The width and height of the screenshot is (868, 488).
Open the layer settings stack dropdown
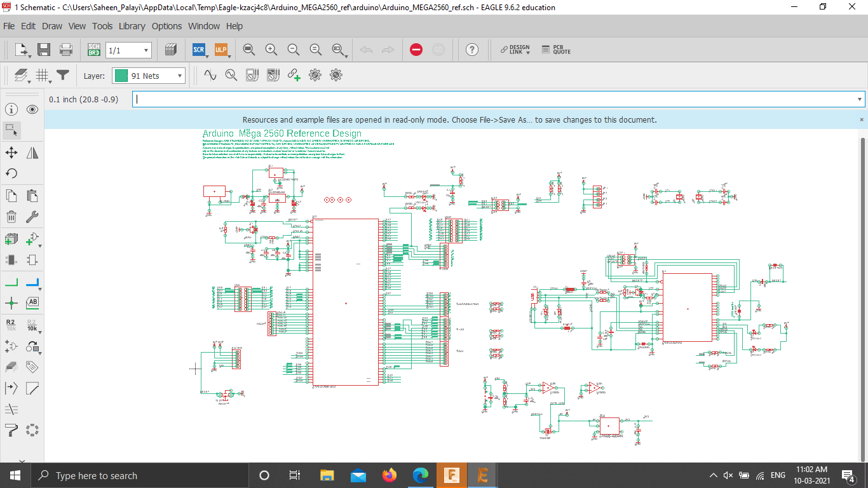(x=22, y=76)
